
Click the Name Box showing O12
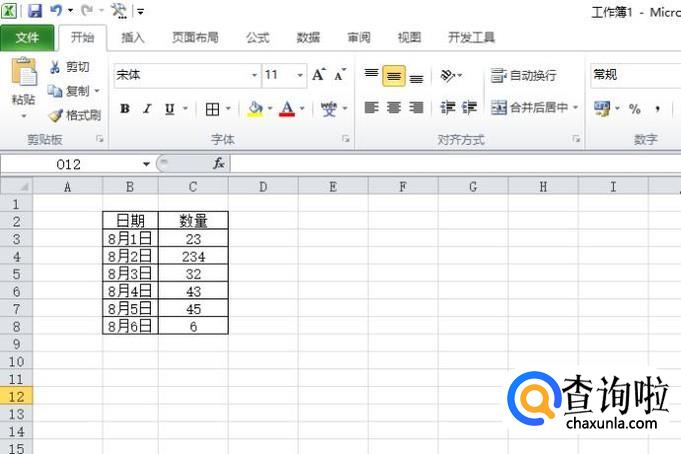point(70,163)
